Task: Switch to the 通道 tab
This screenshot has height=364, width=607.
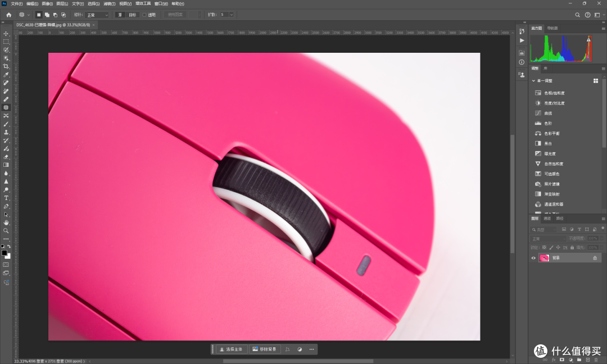Action: click(x=547, y=219)
